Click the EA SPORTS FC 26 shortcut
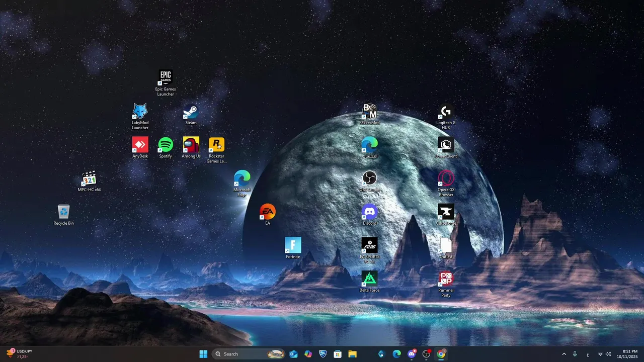Image resolution: width=644 pixels, height=362 pixels. click(x=369, y=251)
